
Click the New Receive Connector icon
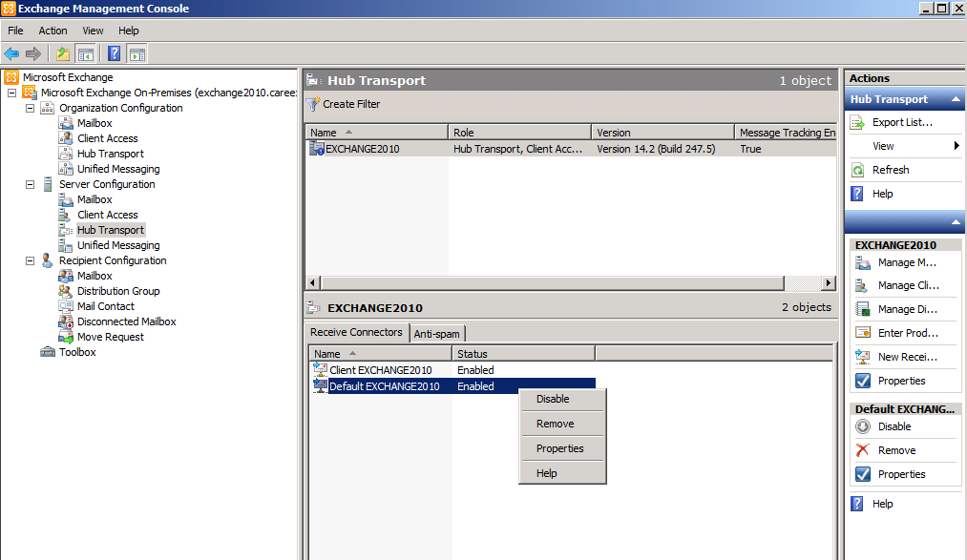pos(863,357)
